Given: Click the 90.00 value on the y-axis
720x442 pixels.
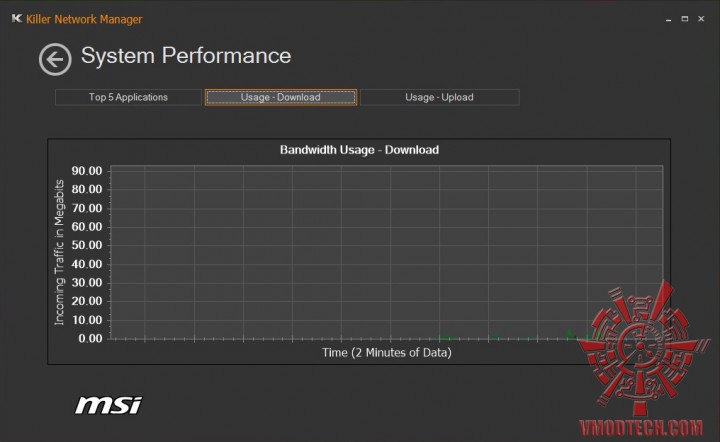Looking at the screenshot, I should pos(87,171).
